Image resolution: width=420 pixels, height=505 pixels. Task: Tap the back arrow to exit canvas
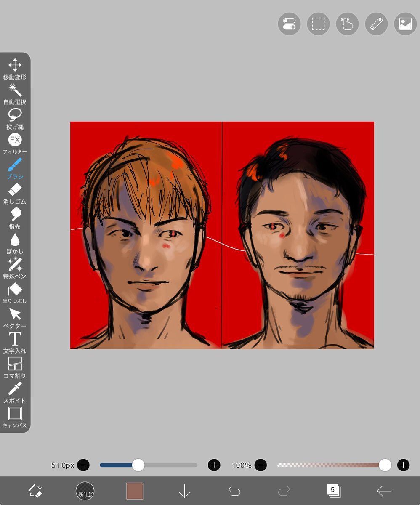point(384,491)
